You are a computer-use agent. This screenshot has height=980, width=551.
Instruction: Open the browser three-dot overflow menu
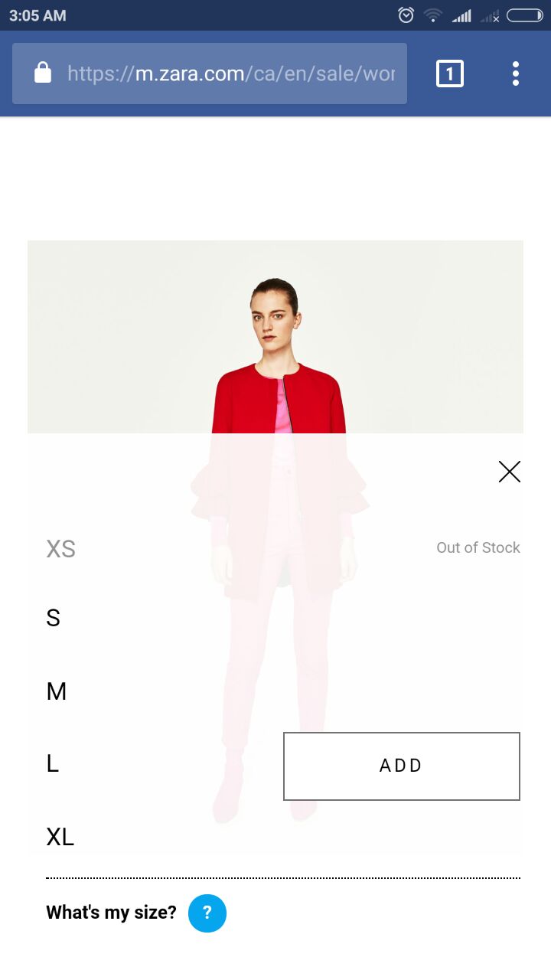pos(516,73)
